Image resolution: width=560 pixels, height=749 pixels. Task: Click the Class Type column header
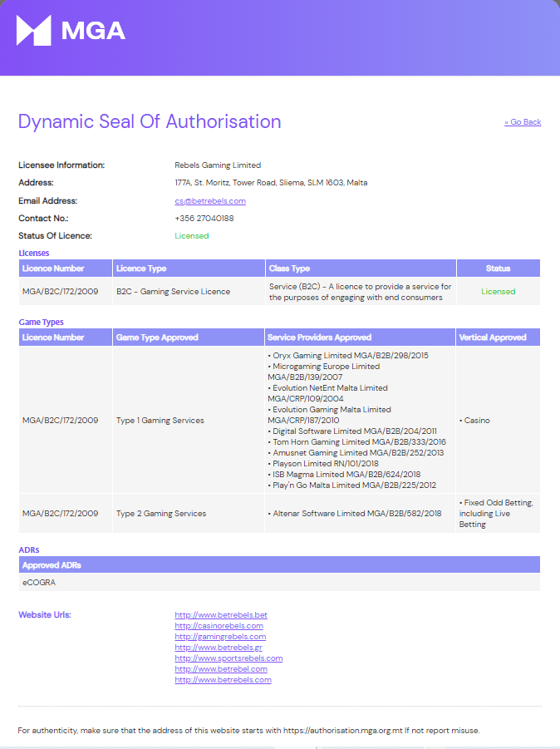coord(361,269)
